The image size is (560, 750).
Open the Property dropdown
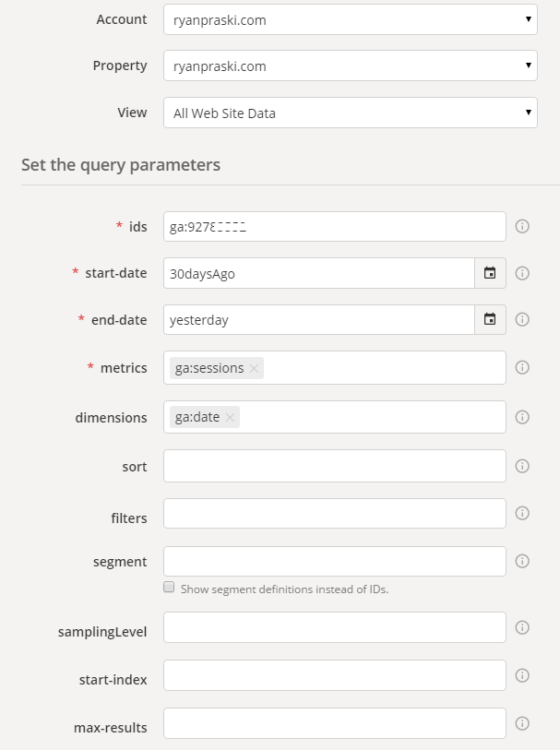click(x=351, y=65)
